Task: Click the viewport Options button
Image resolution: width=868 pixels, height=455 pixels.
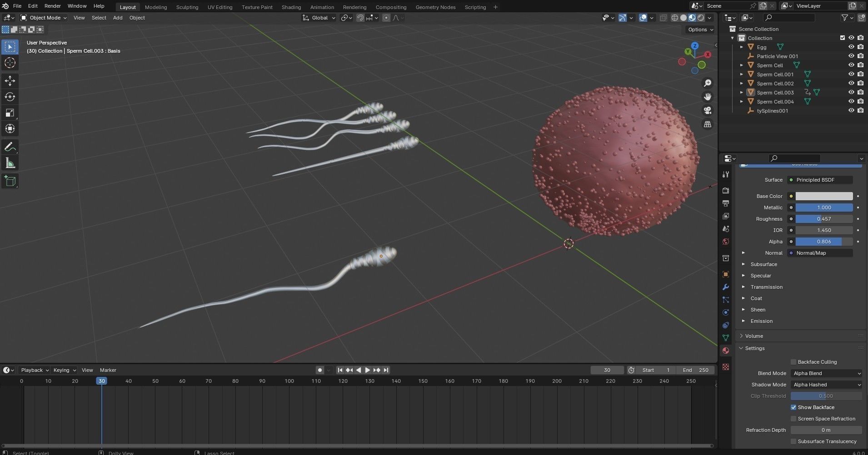Action: (x=700, y=30)
